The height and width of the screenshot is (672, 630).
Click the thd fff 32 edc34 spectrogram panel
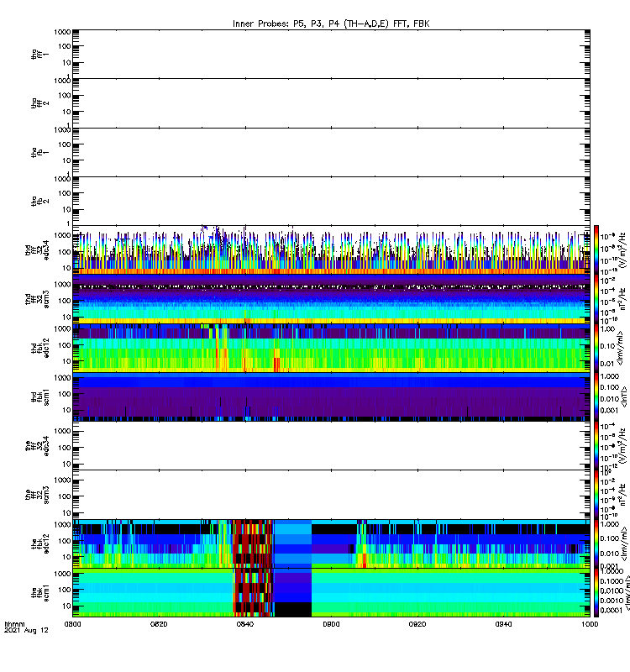pos(331,249)
